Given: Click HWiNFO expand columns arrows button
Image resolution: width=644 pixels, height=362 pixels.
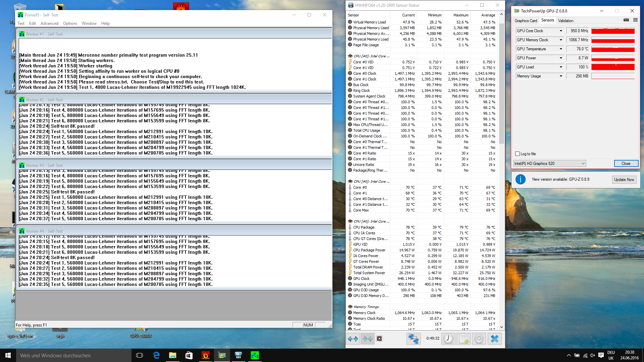Looking at the screenshot, I should [353, 339].
